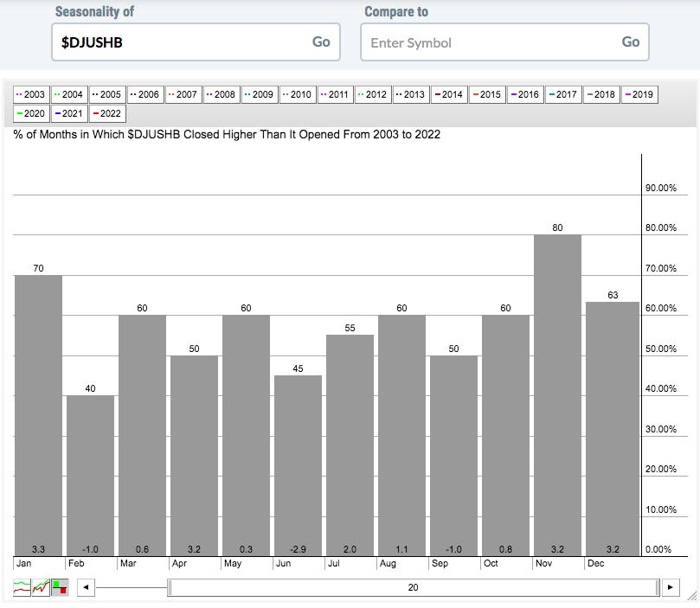Click the left scroll arrow
This screenshot has height=608, width=700.
click(x=85, y=588)
